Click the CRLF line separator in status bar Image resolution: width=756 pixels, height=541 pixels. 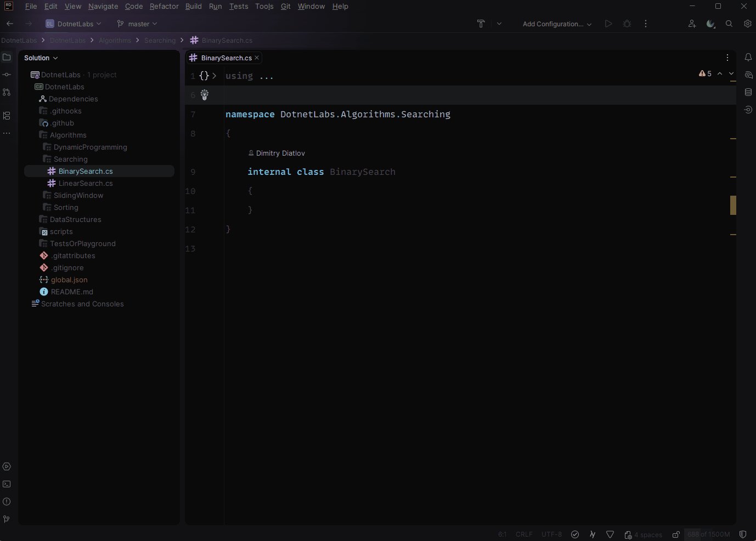point(524,534)
